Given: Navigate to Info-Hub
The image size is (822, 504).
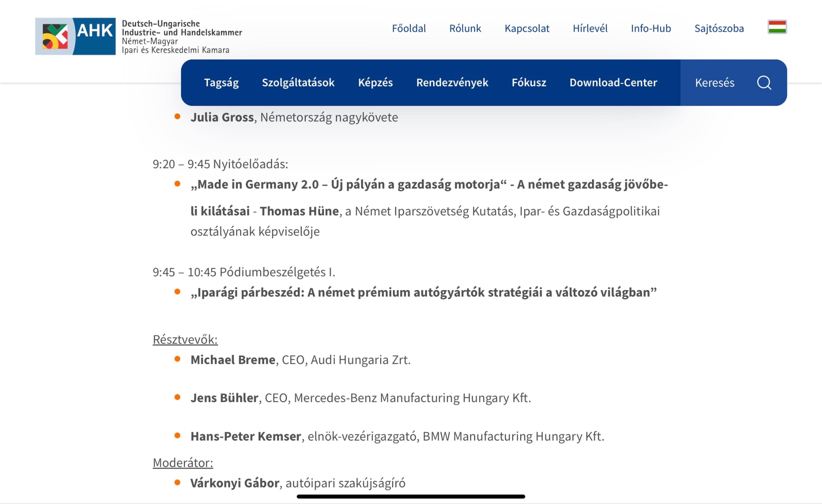Looking at the screenshot, I should pos(651,28).
